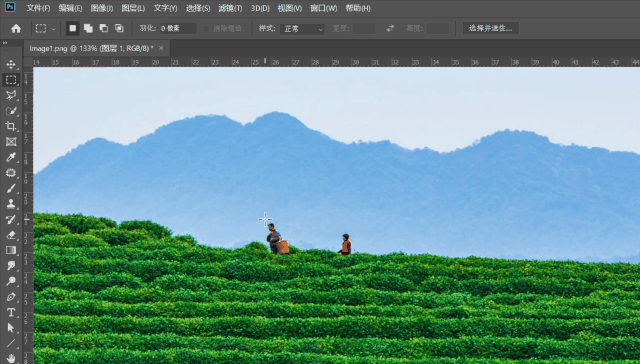640x364 pixels.
Task: Select the Pen tool
Action: pos(11,297)
